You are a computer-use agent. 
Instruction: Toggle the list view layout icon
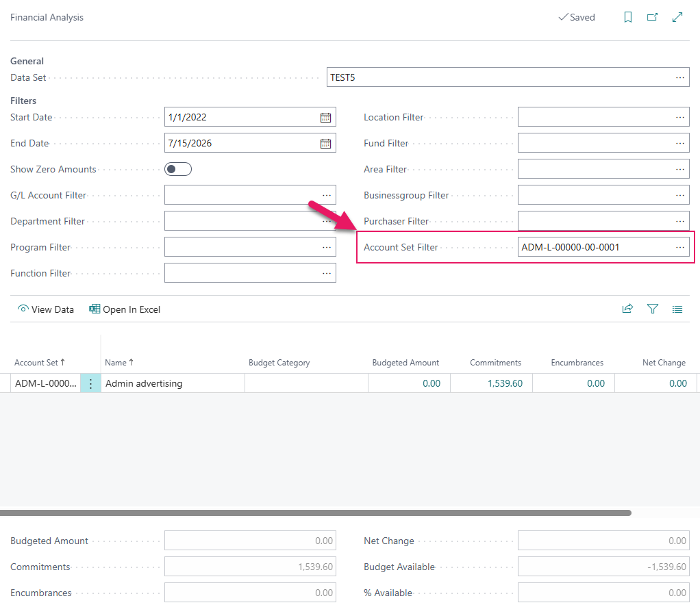coord(677,309)
